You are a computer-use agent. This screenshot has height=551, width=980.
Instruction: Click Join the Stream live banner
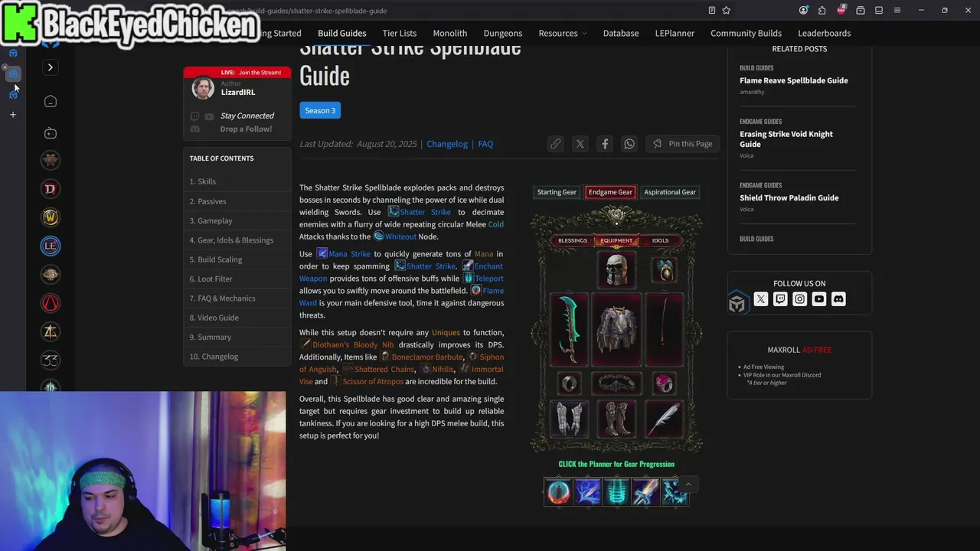[x=237, y=72]
